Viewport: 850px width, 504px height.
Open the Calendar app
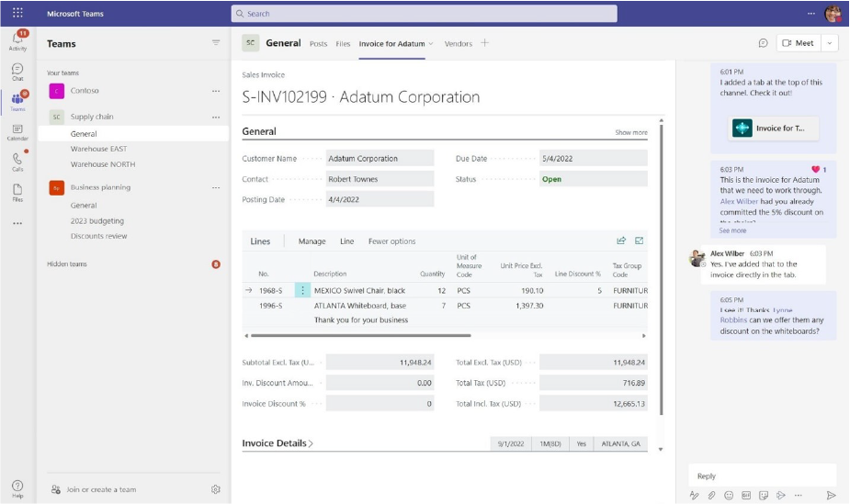[17, 132]
